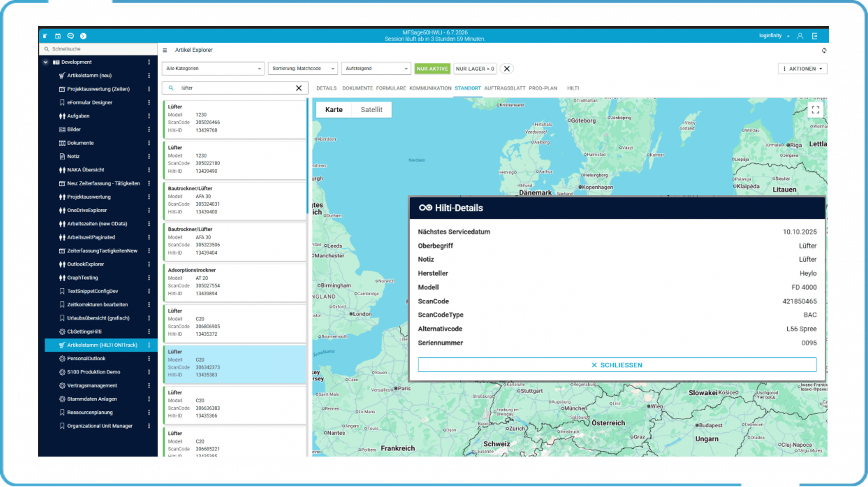The width and height of the screenshot is (868, 487).
Task: Open options dots for Notiz
Action: point(149,156)
